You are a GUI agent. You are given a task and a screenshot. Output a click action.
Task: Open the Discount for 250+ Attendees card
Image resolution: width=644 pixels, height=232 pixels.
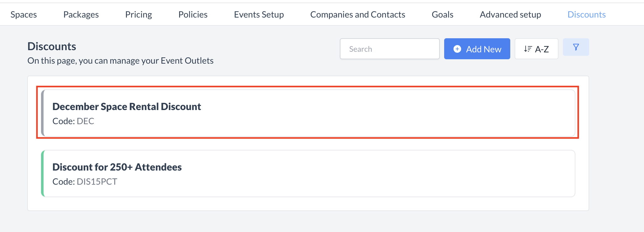point(308,173)
